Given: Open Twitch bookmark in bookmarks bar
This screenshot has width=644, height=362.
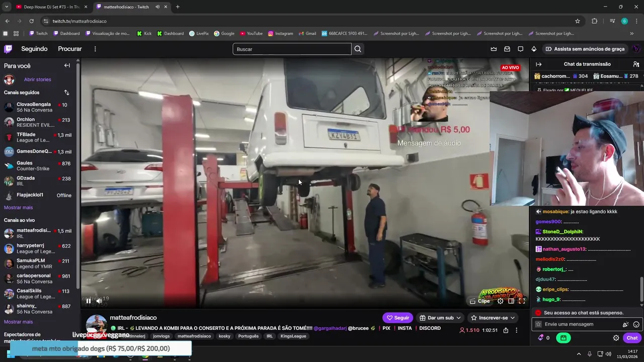Looking at the screenshot, I should [x=38, y=34].
